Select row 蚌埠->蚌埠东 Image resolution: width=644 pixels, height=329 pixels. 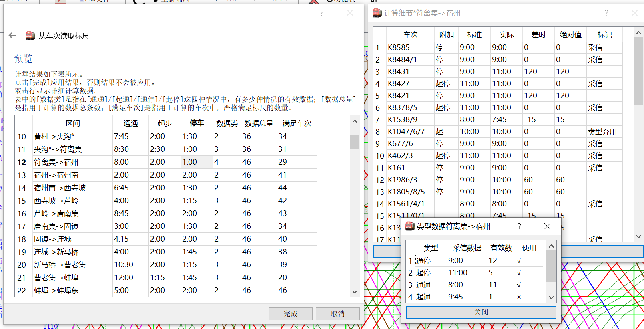tap(166, 290)
